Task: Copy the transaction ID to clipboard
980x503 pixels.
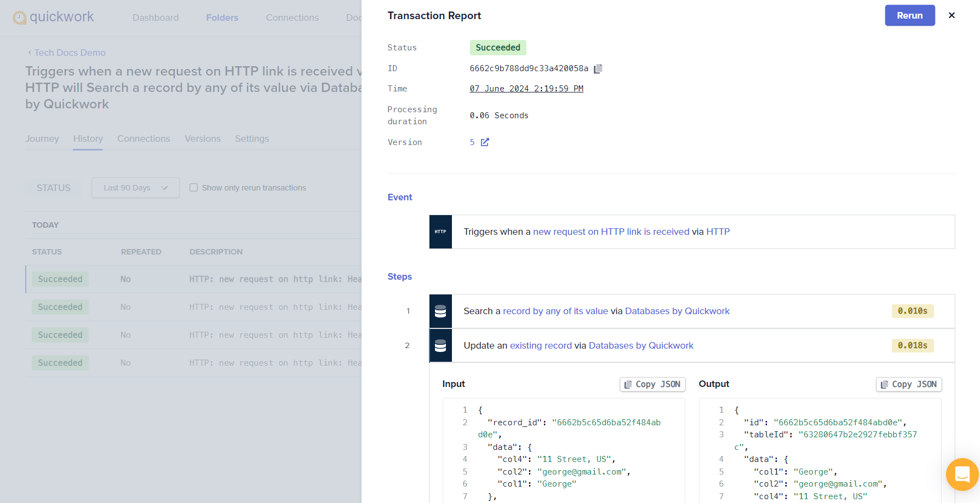Action: pyautogui.click(x=598, y=68)
